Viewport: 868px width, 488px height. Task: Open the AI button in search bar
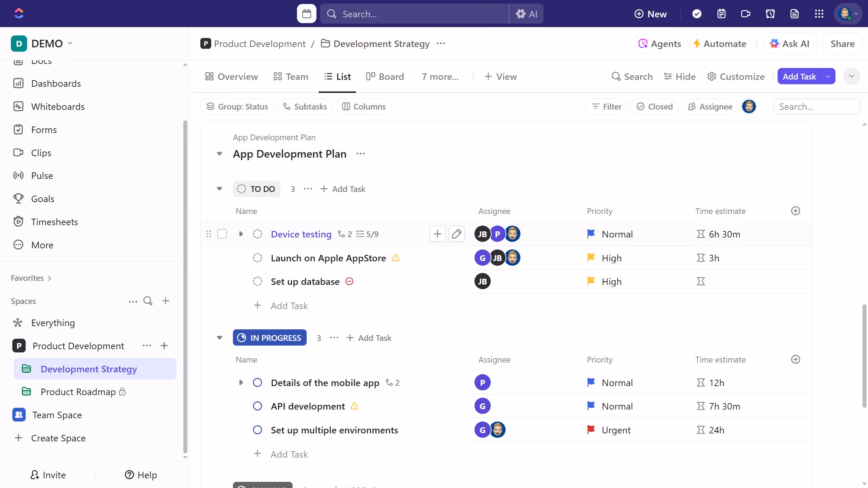click(x=527, y=14)
